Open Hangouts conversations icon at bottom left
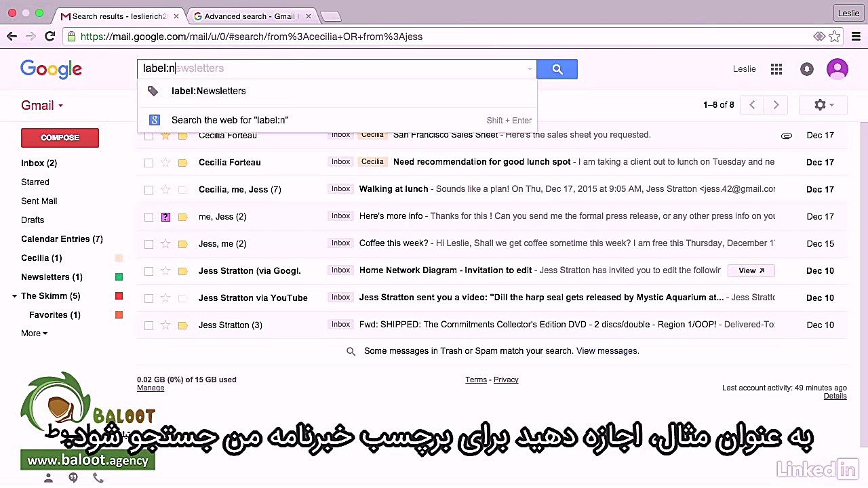This screenshot has width=868, height=488. [x=73, y=478]
